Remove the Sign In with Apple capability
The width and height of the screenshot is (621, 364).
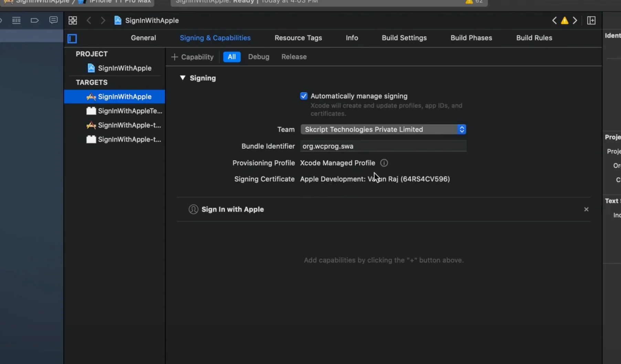point(586,209)
